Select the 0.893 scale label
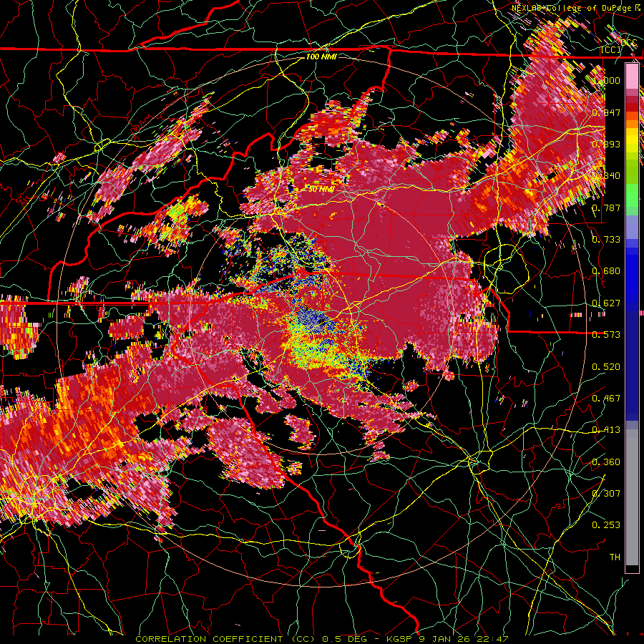 tap(606, 144)
